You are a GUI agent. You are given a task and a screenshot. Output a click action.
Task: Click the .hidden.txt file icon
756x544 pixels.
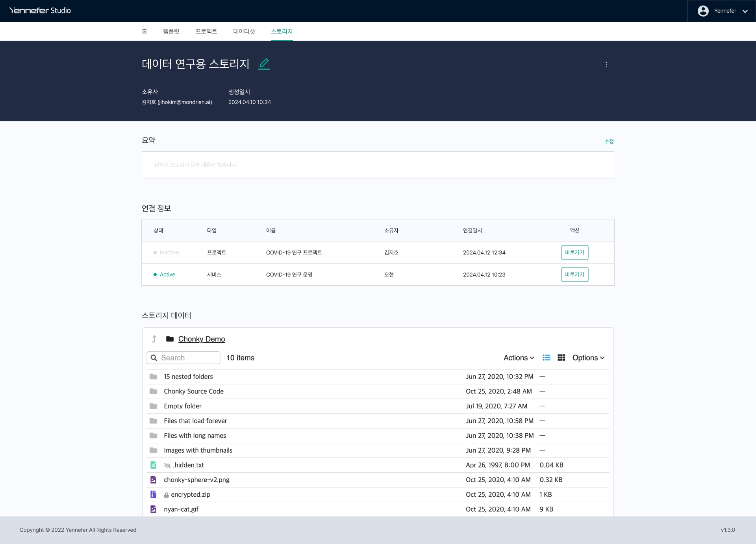click(x=153, y=465)
